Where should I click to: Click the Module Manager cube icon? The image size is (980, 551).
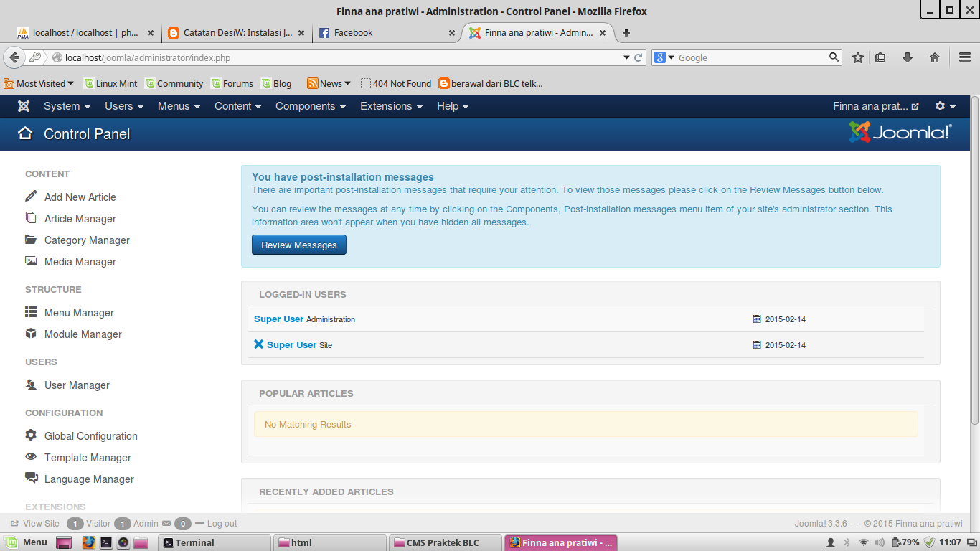tap(31, 333)
